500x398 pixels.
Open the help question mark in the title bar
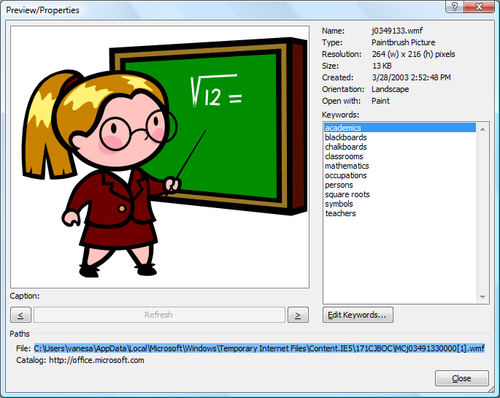[454, 7]
